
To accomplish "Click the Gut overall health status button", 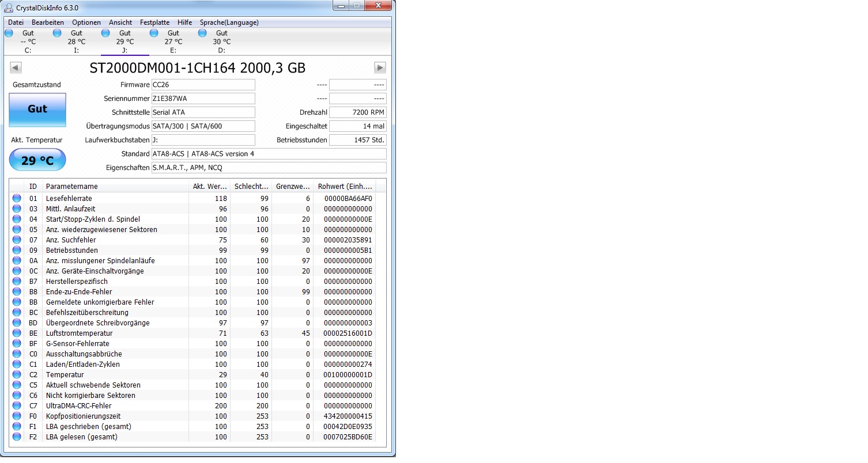I will click(37, 110).
